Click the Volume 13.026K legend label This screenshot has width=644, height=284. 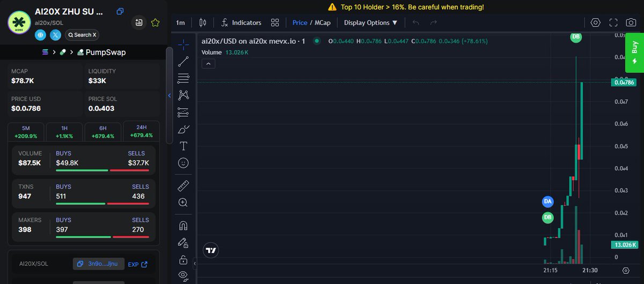(225, 53)
